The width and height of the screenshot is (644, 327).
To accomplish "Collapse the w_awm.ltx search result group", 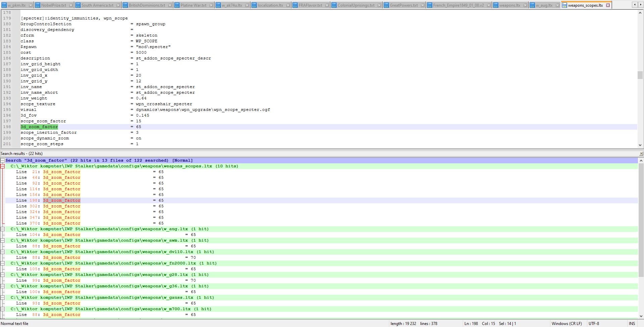I will click(2, 240).
